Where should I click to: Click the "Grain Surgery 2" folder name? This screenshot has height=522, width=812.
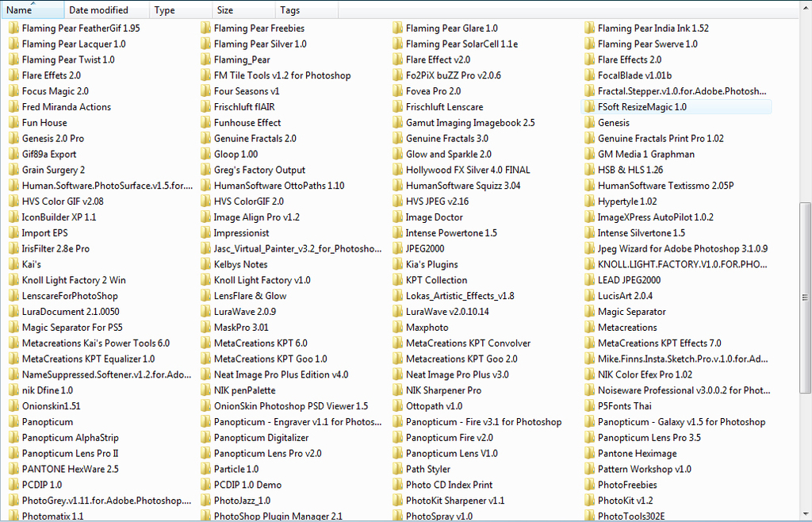(53, 170)
